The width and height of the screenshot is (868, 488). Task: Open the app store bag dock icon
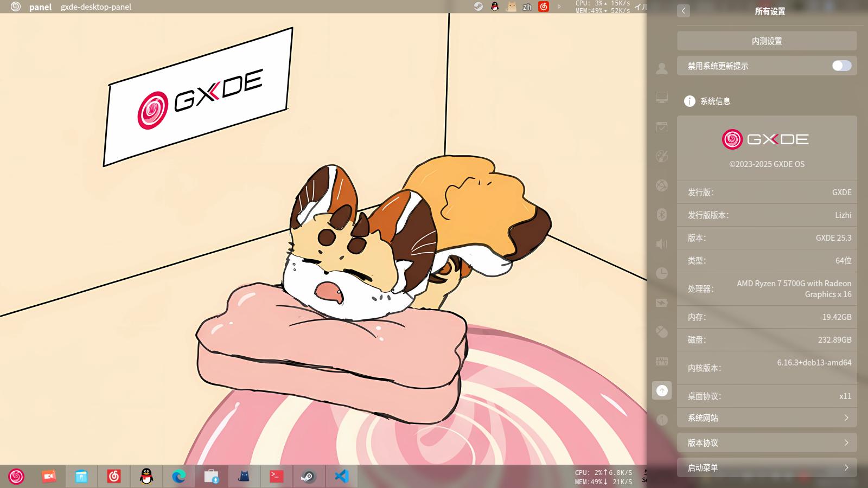pos(212,476)
